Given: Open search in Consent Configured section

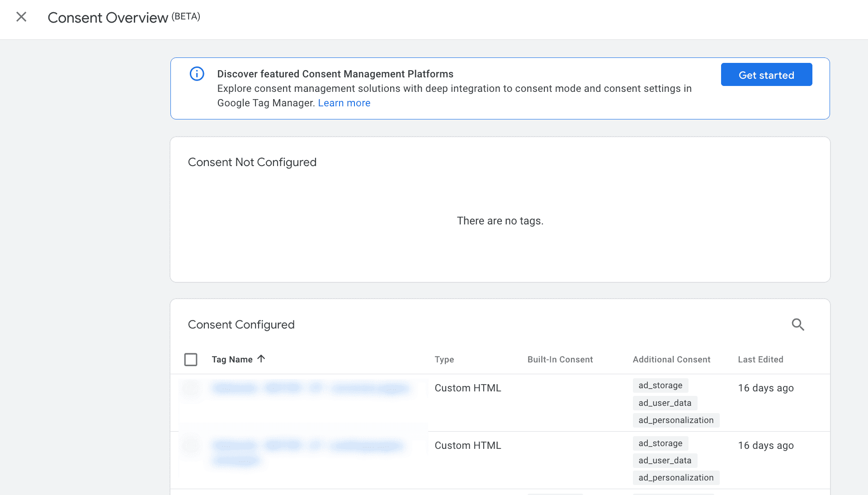Looking at the screenshot, I should 798,324.
